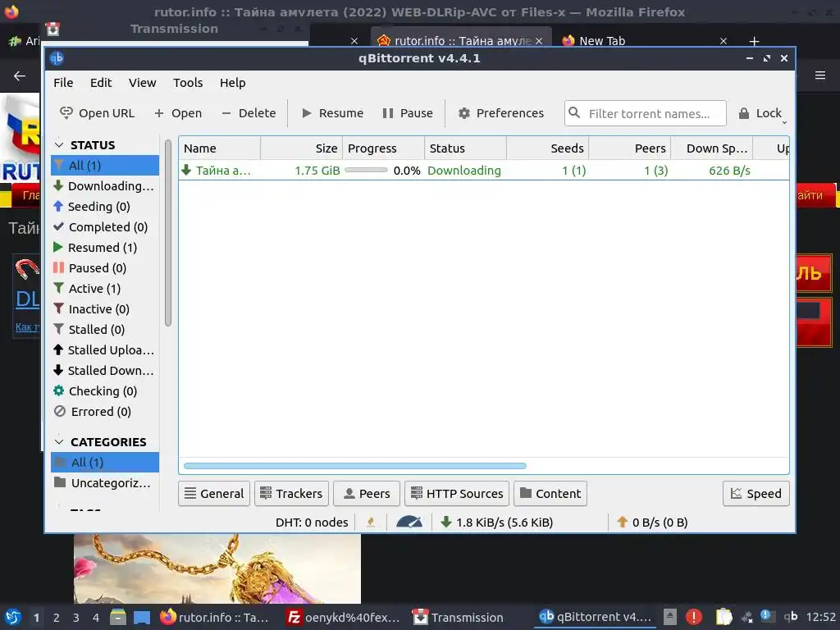840x630 pixels.
Task: Open the Edit menu
Action: click(x=101, y=83)
